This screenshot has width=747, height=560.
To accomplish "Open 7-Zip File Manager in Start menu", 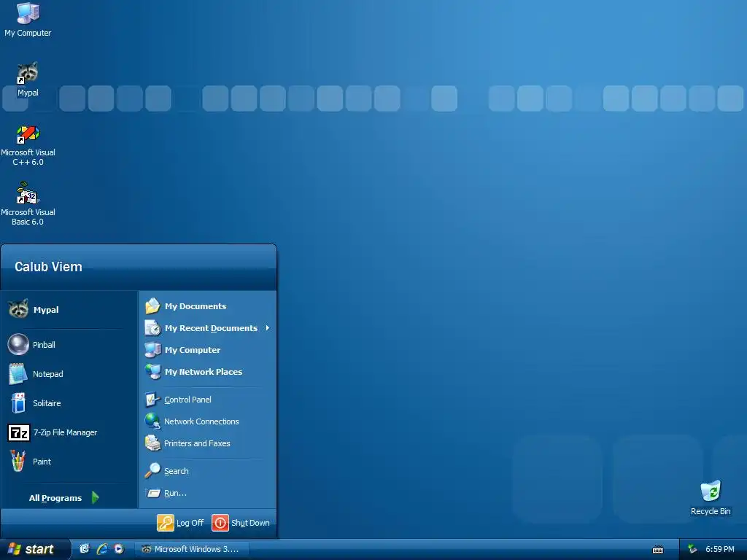I will pos(69,432).
